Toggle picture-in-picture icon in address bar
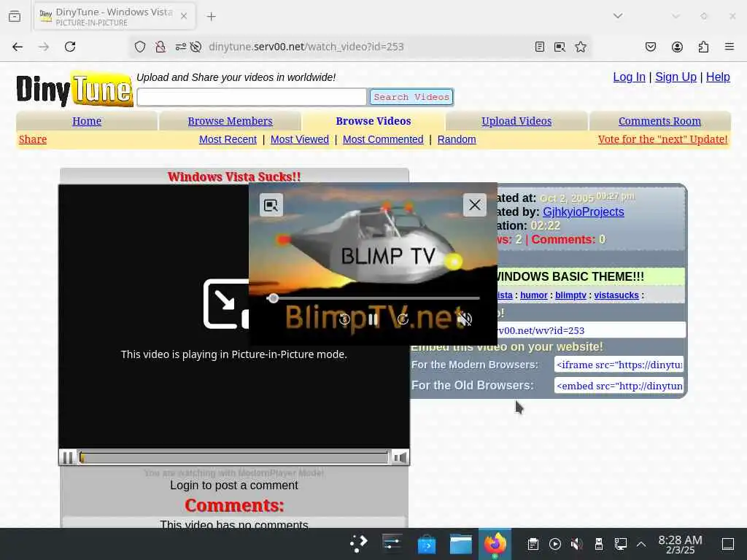The image size is (747, 560). (x=560, y=47)
